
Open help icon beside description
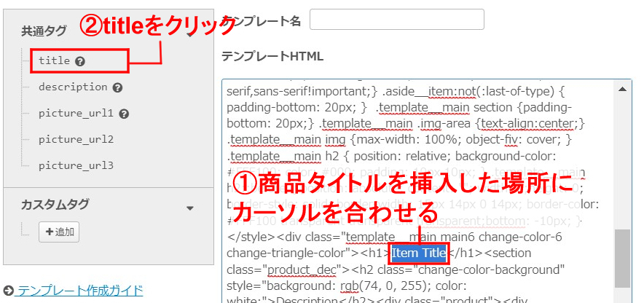[x=117, y=88]
